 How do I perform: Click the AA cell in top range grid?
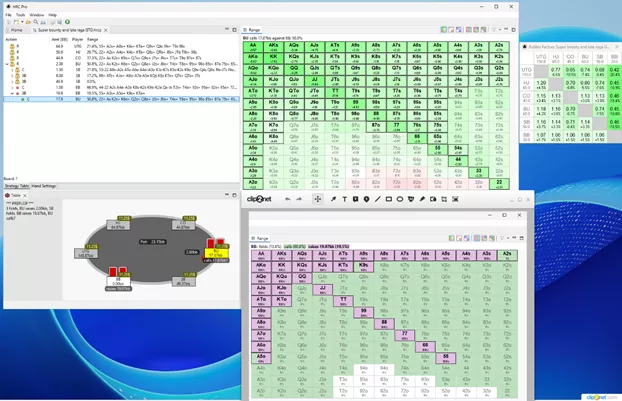click(x=254, y=45)
